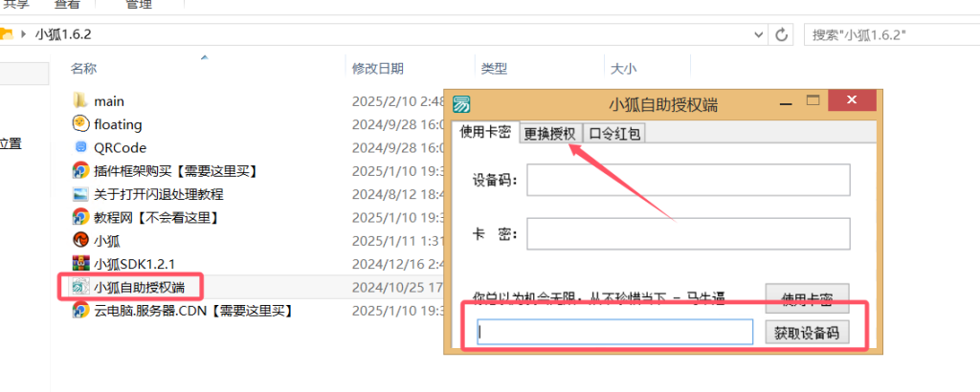The width and height of the screenshot is (980, 392).
Task: Refresh the 小狐1.6.2 folder view
Action: pos(781,34)
